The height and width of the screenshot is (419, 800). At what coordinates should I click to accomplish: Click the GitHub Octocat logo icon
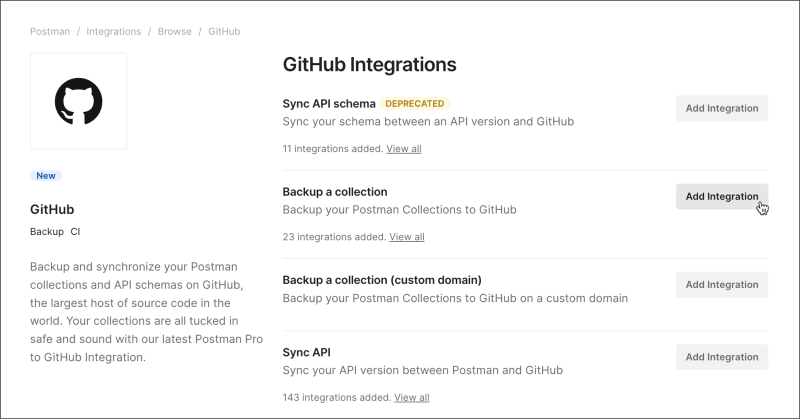click(x=78, y=101)
